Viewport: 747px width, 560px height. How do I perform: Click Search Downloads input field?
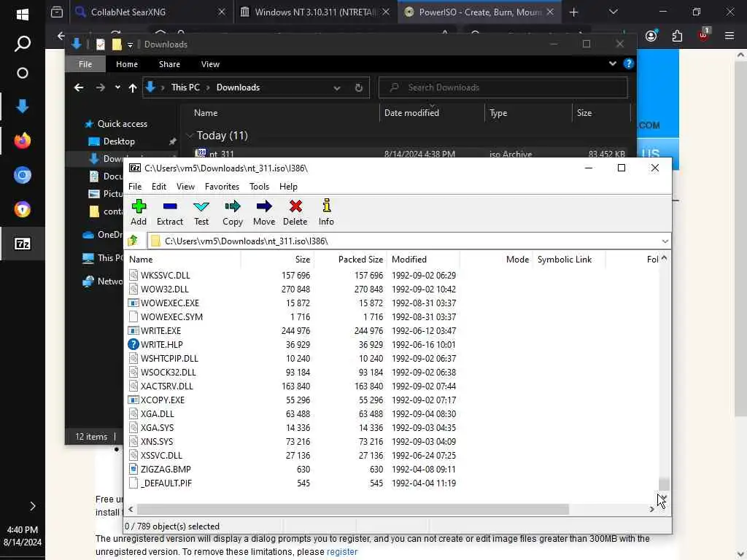coord(503,87)
